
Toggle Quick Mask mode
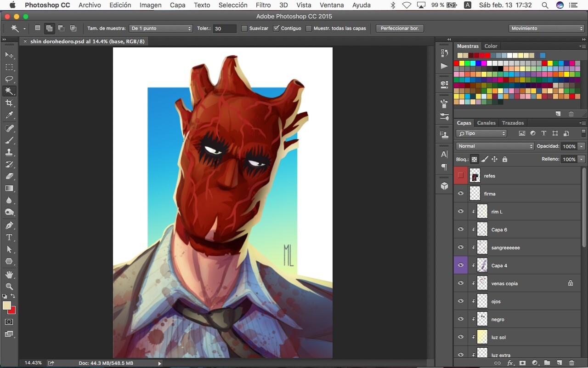(x=9, y=322)
